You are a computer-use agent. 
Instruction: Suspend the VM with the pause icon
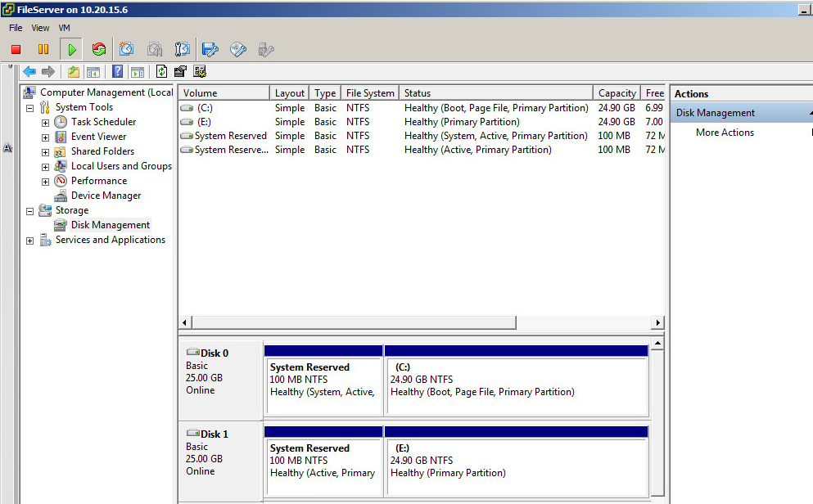coord(43,49)
